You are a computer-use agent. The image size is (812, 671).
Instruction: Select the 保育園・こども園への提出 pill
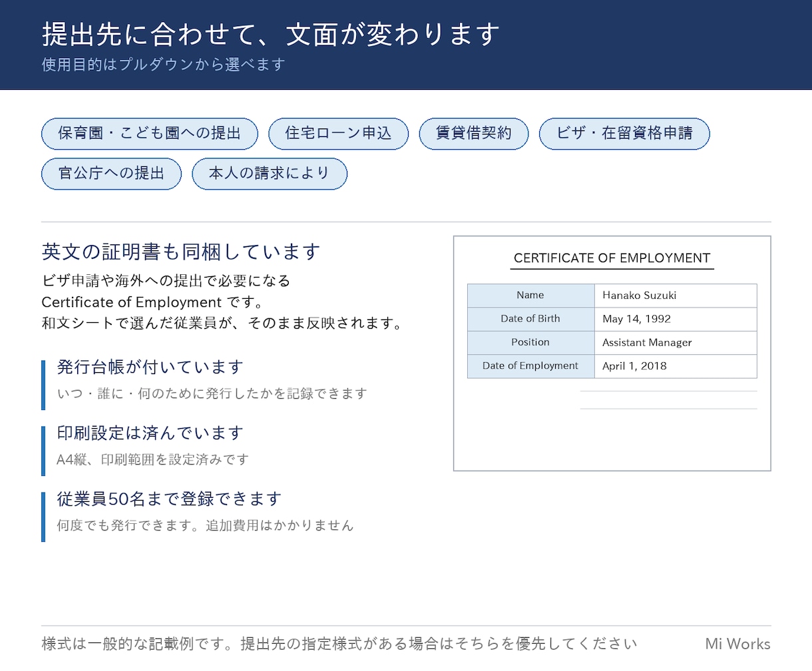pyautogui.click(x=150, y=134)
